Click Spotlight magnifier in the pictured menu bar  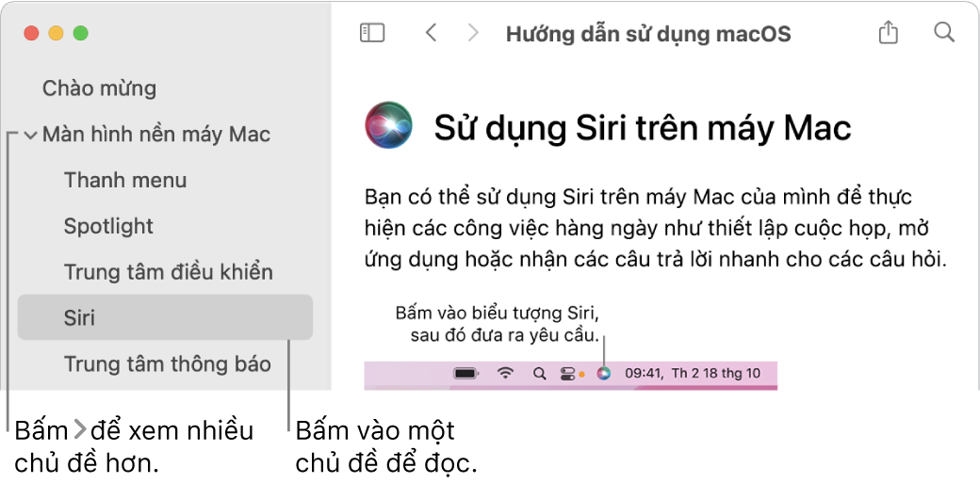click(539, 374)
